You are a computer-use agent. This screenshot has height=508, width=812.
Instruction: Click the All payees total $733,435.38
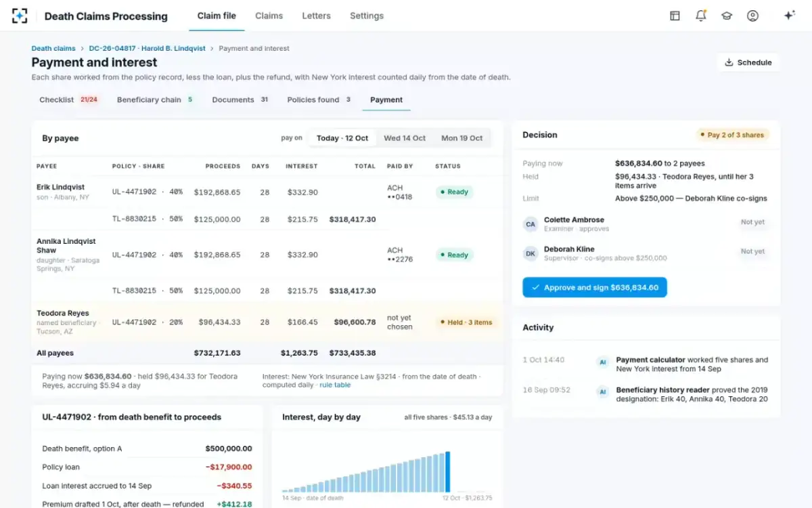[x=353, y=353]
